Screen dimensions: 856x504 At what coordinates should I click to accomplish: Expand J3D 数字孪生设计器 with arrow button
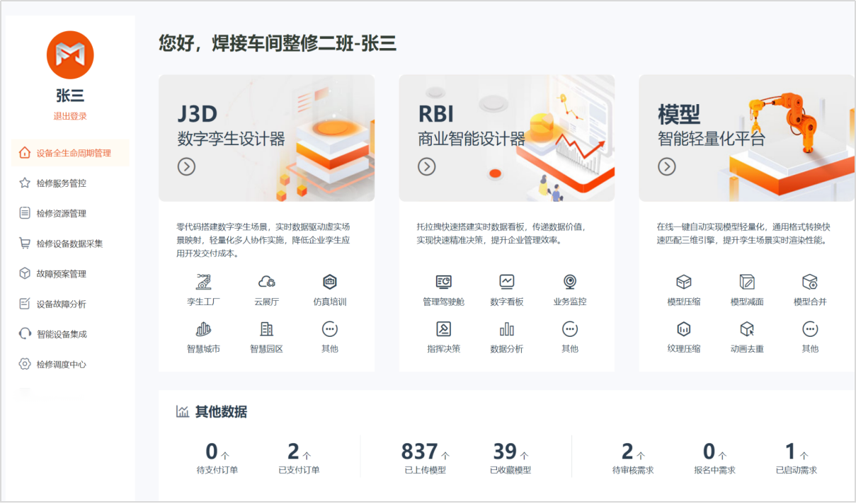tap(186, 166)
